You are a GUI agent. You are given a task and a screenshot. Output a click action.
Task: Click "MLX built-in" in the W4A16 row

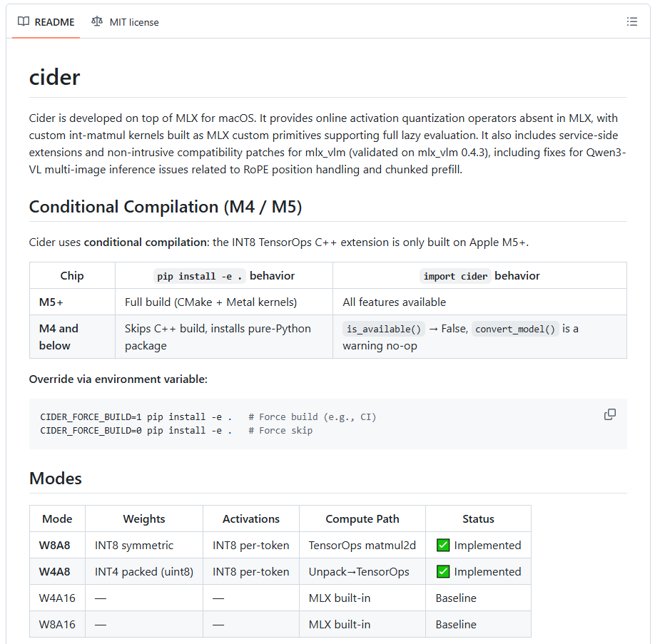tap(339, 598)
